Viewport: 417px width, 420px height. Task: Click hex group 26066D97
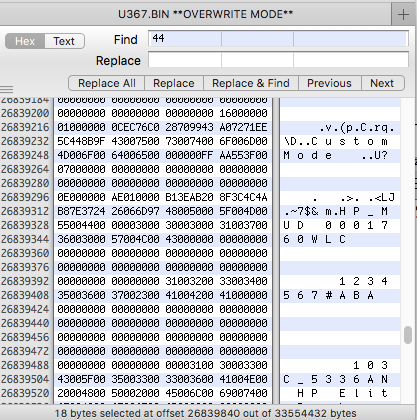coord(135,211)
